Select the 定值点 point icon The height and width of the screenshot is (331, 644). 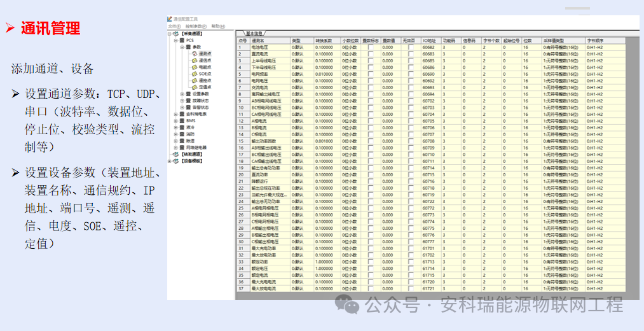(x=195, y=87)
